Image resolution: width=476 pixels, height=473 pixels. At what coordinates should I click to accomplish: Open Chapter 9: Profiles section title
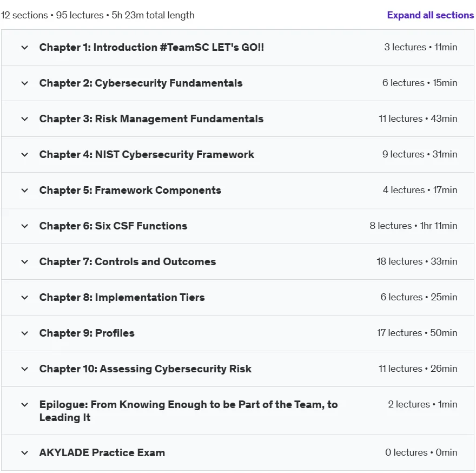pos(87,333)
